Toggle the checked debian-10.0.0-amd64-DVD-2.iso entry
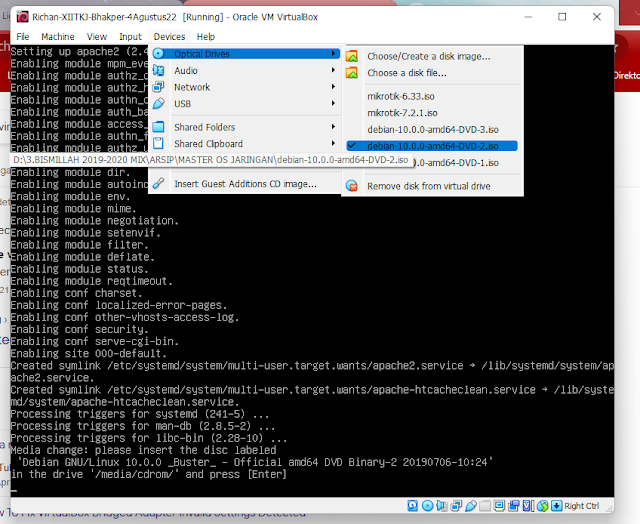640x524 pixels. [432, 146]
